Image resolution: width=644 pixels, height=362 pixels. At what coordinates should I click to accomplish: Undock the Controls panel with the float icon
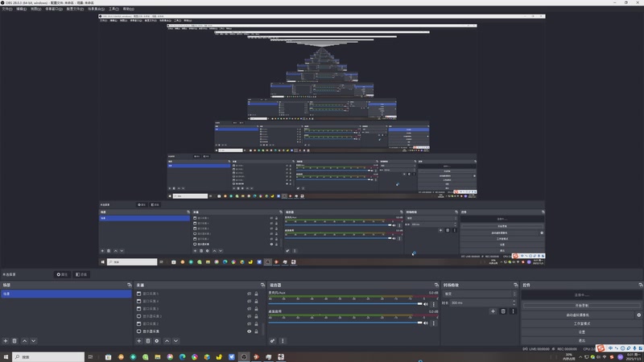coord(640,285)
